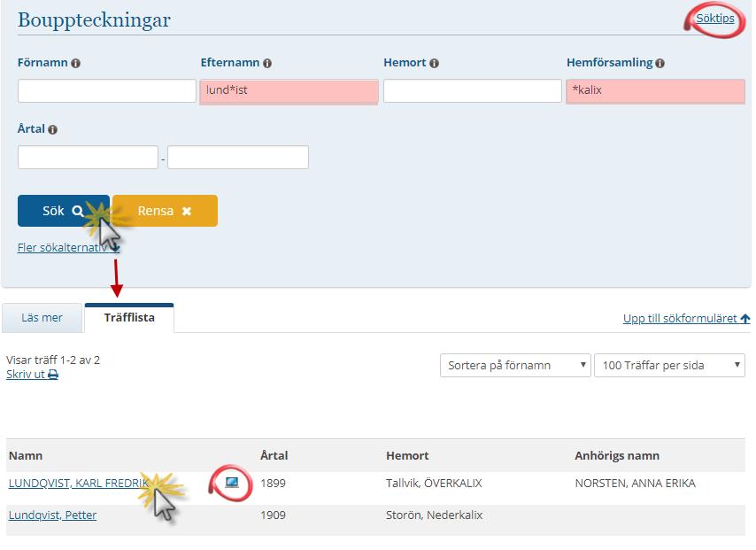Click printer icon next to Skriv ut

[x=53, y=375]
